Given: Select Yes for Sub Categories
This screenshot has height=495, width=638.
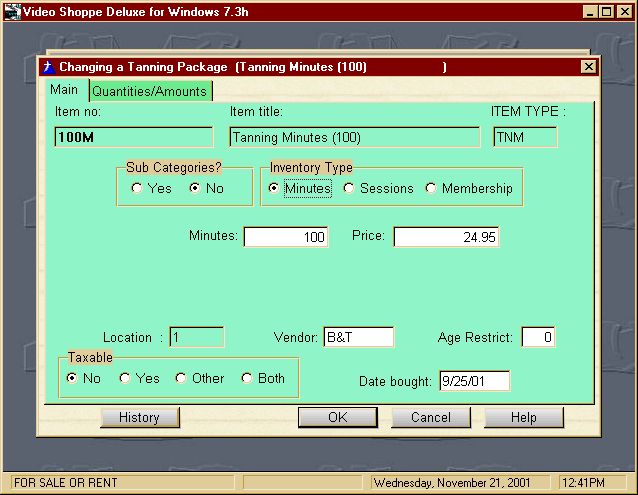Looking at the screenshot, I should tap(137, 188).
